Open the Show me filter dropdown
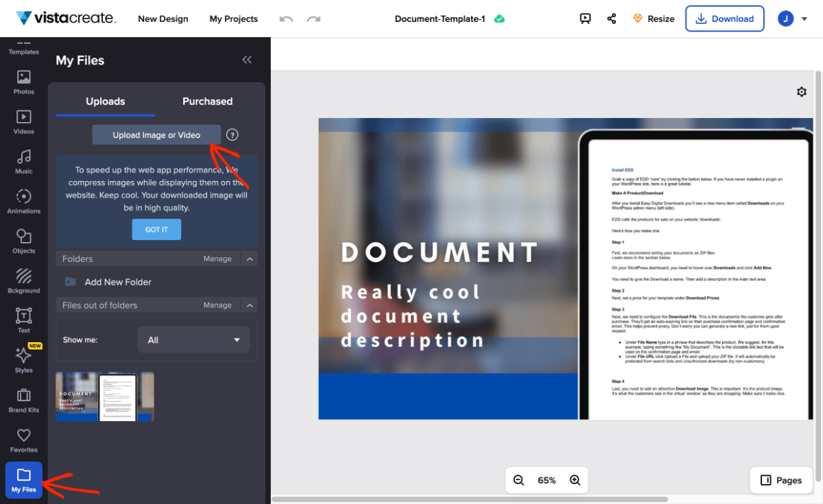 point(194,339)
